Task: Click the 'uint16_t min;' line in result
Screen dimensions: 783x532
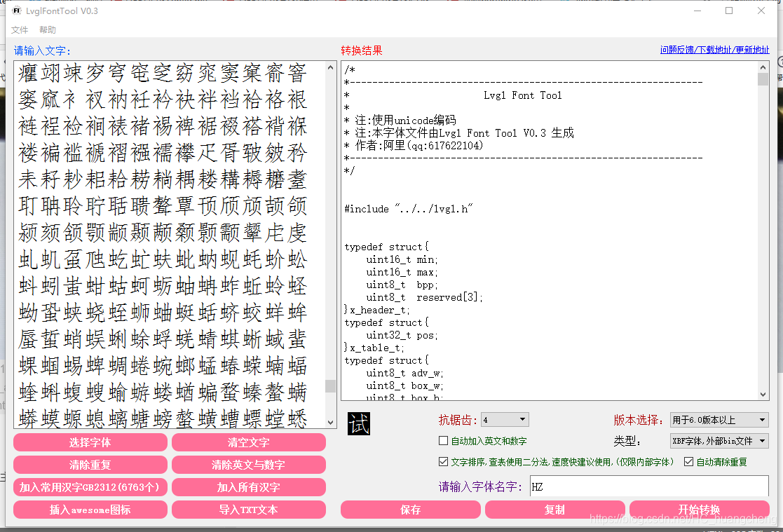Action: coord(402,259)
